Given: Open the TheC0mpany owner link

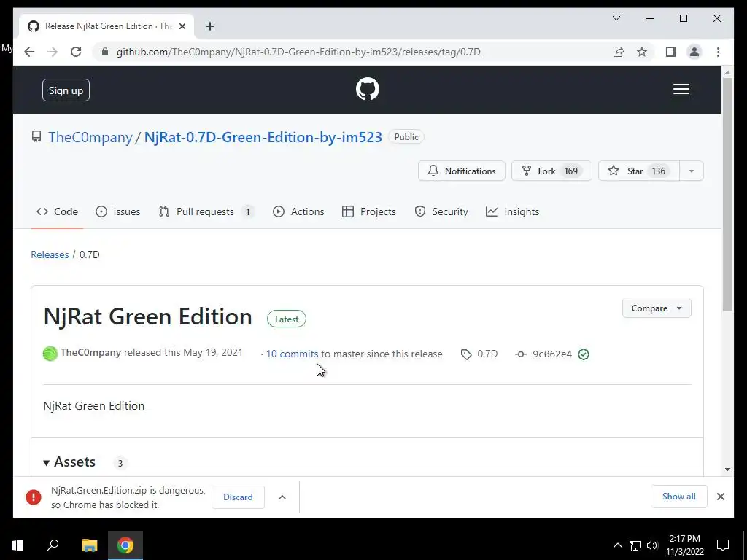Looking at the screenshot, I should tap(90, 137).
